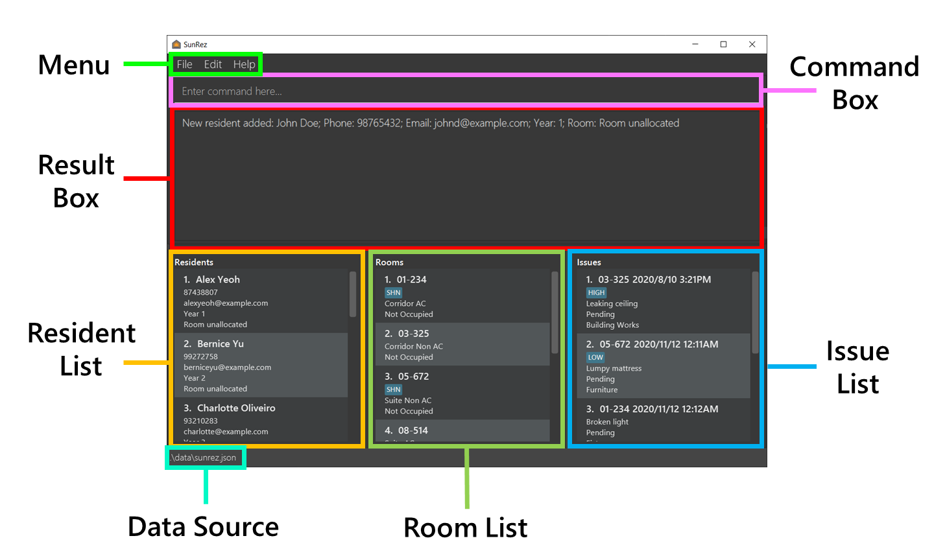Click the SHN tag on room 01-234

[x=394, y=293]
